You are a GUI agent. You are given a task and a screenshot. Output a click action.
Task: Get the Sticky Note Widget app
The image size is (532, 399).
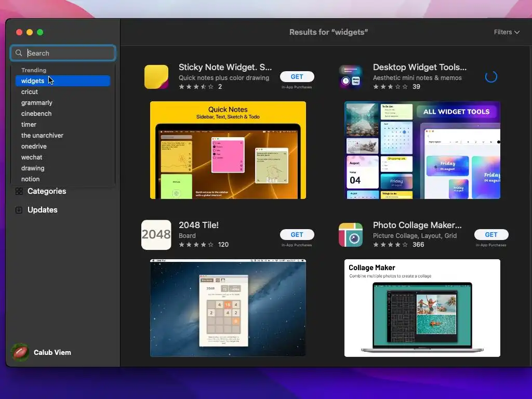click(297, 77)
